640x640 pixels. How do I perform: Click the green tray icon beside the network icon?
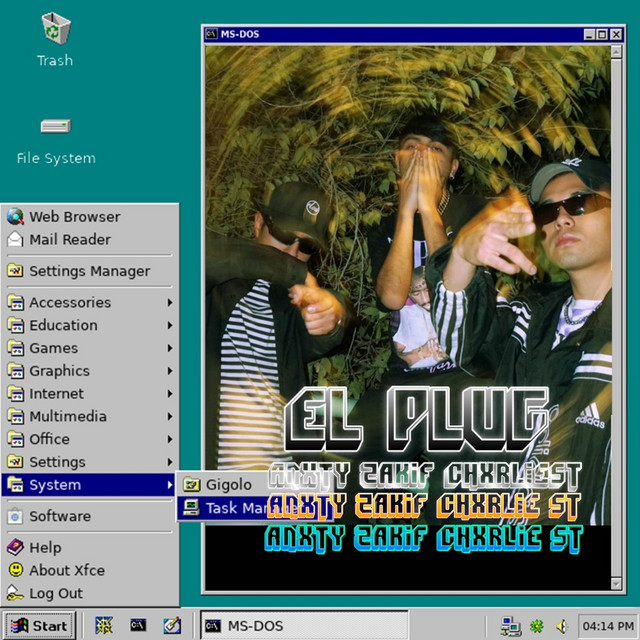click(x=537, y=626)
